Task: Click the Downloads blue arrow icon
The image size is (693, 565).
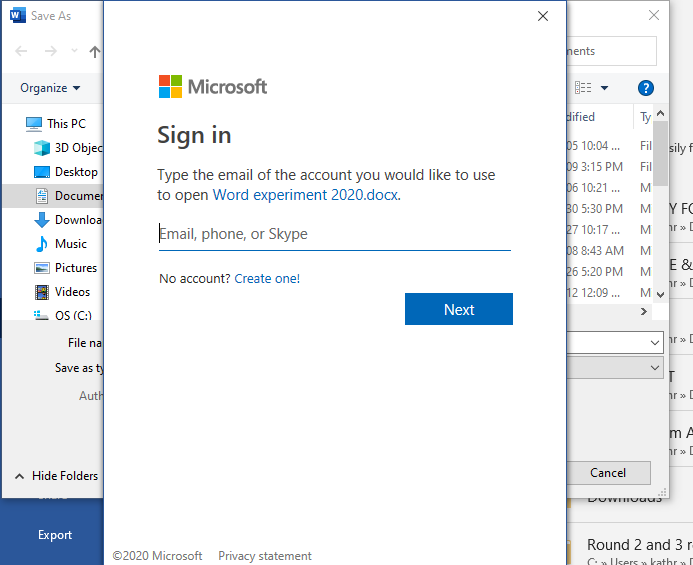Action: pyautogui.click(x=42, y=220)
